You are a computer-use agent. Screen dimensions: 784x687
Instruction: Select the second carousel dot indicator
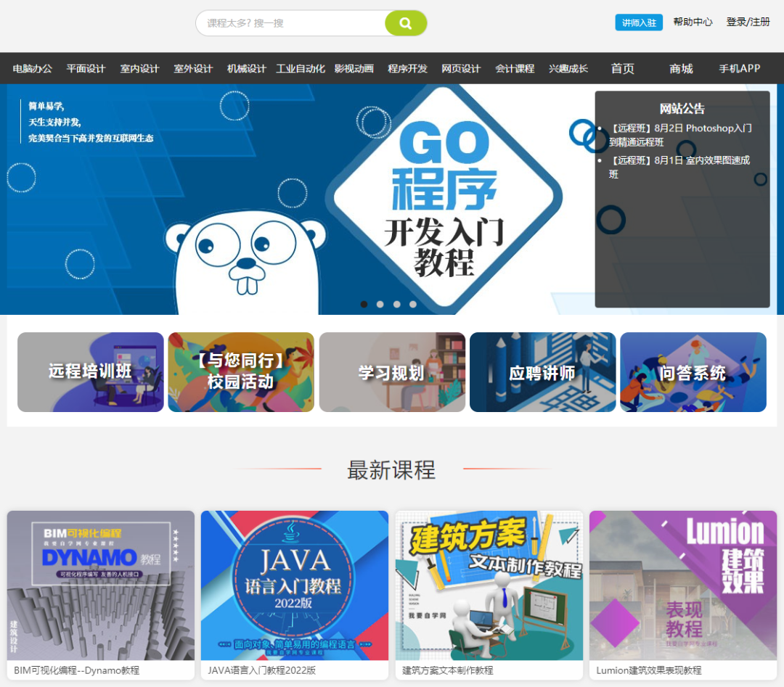[x=380, y=304]
